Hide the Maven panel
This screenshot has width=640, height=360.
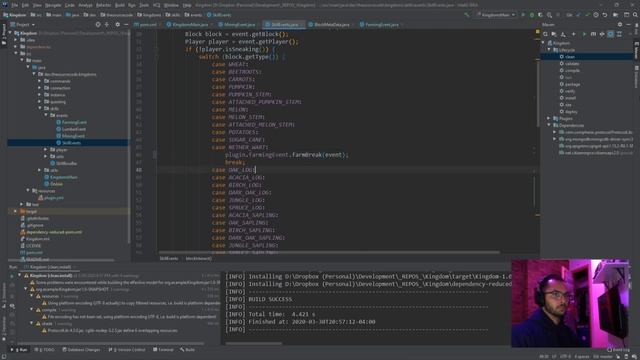[x=629, y=24]
